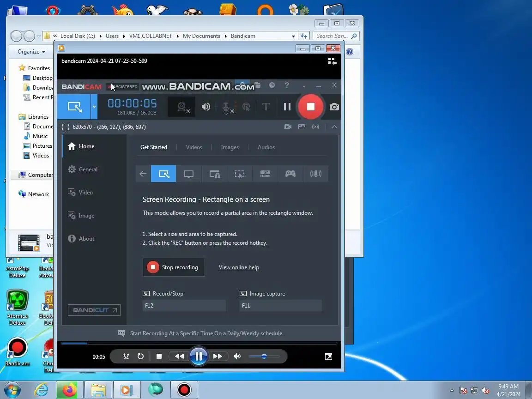
Task: Click the BANDICUT button
Action: click(94, 310)
